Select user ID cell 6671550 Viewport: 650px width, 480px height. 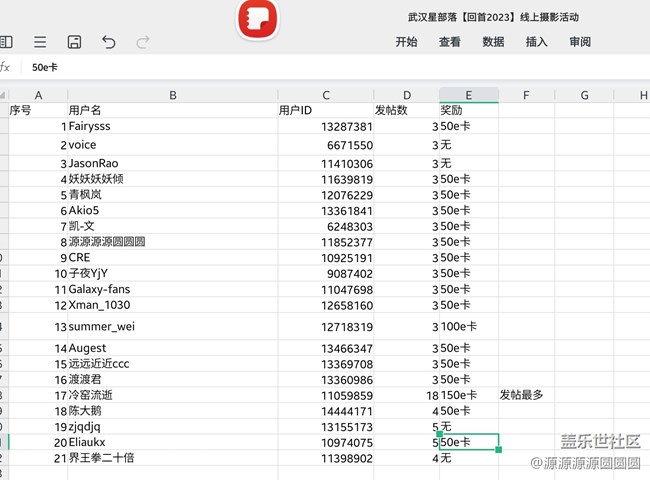tap(326, 145)
